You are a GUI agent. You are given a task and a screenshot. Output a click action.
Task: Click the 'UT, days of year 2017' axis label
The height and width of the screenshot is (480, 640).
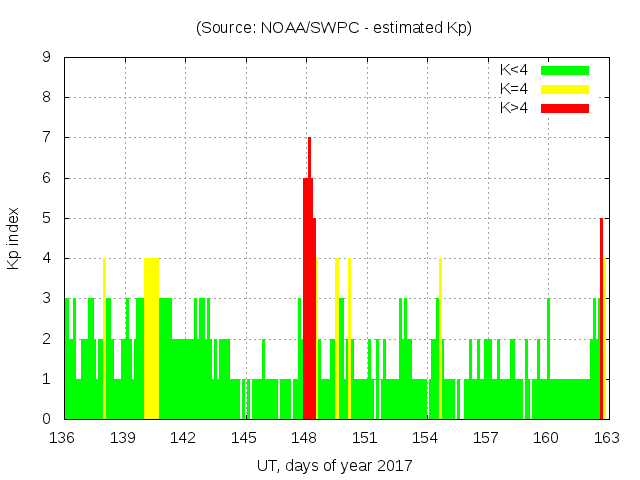(333, 465)
